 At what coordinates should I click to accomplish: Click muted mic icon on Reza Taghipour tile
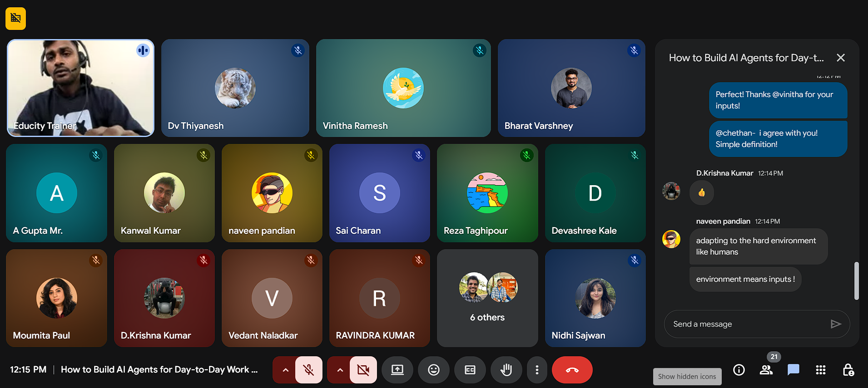(x=526, y=155)
